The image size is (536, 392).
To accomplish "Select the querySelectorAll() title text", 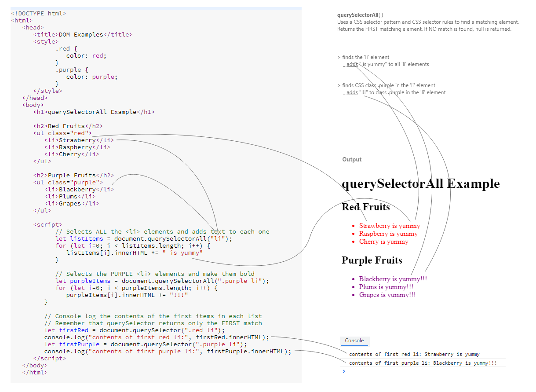I will point(360,15).
